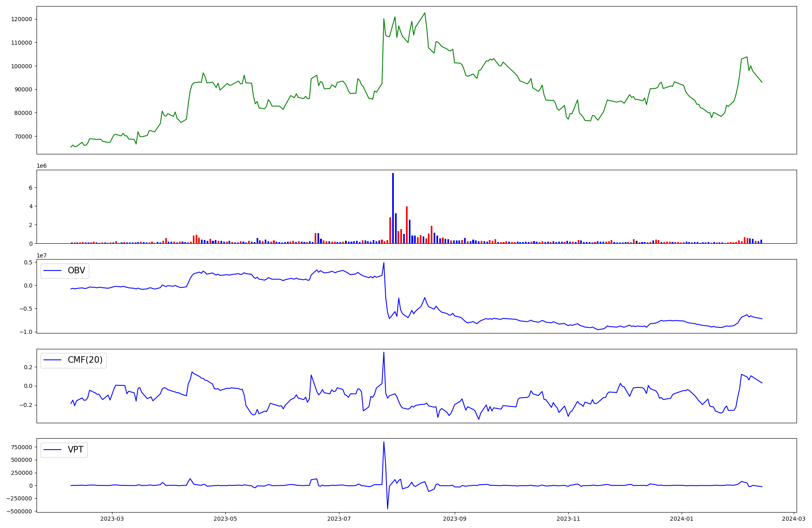Click the highest spike of the VPT line
Viewport: 812px width, 528px height.
tap(384, 442)
